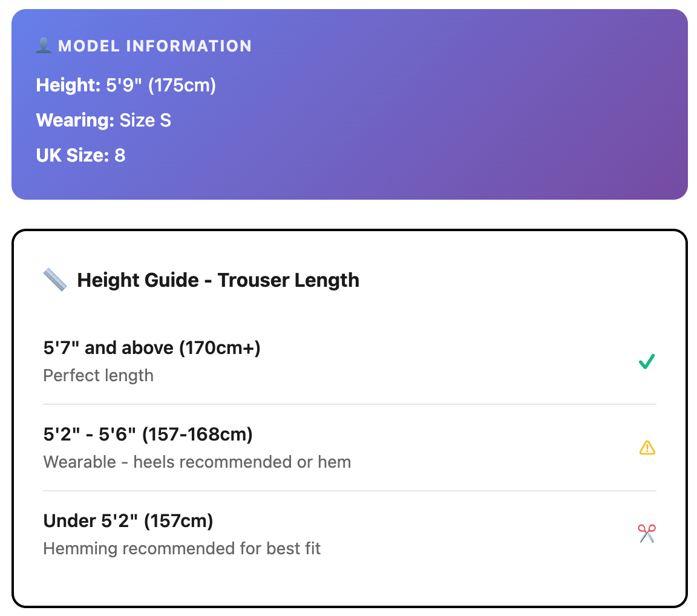Click the bold "UK Size:" label
The height and width of the screenshot is (616, 697).
click(x=73, y=156)
